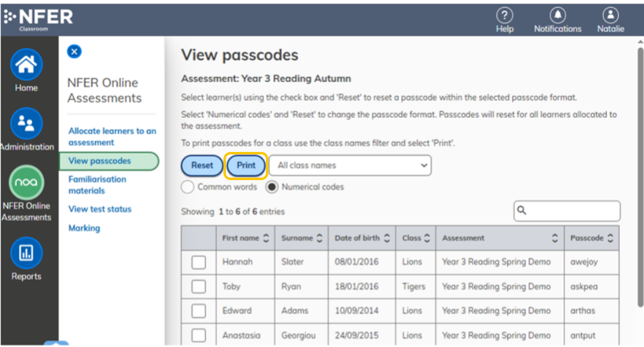This screenshot has width=644, height=347.
Task: Select the View passcodes menu item
Action: (x=109, y=161)
